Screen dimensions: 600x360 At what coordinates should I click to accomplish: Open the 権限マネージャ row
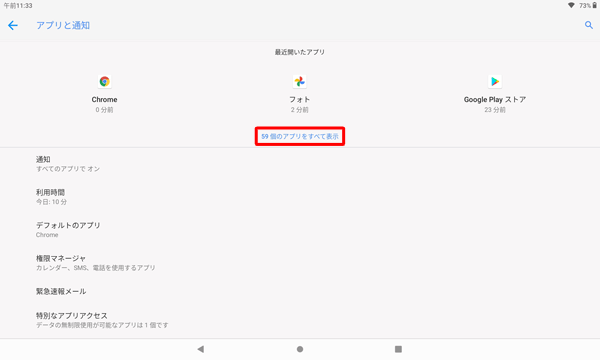tap(300, 262)
